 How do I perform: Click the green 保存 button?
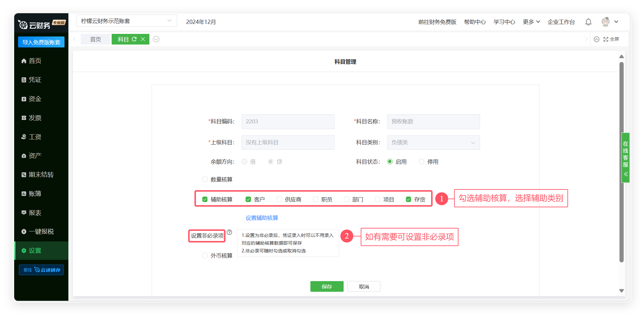coord(327,287)
